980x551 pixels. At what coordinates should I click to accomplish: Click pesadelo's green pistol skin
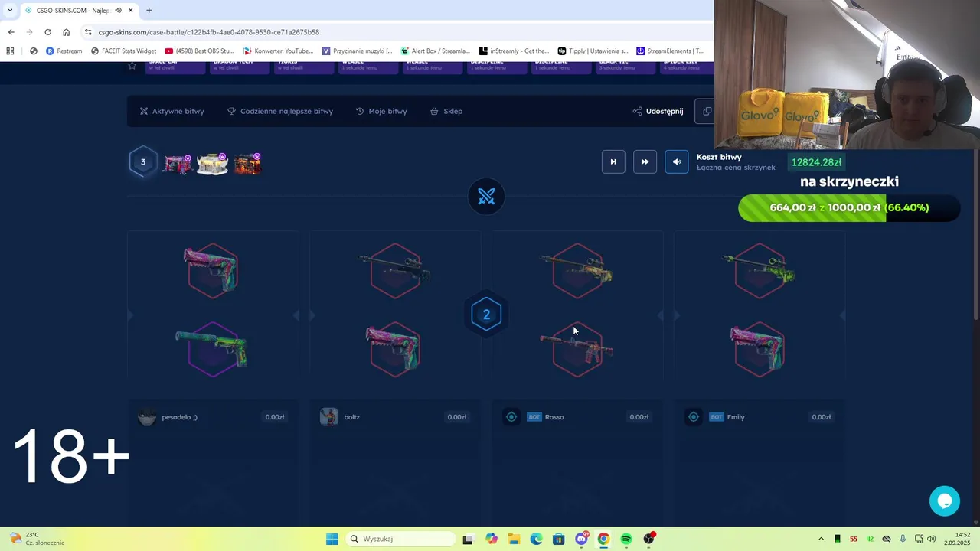pos(211,349)
